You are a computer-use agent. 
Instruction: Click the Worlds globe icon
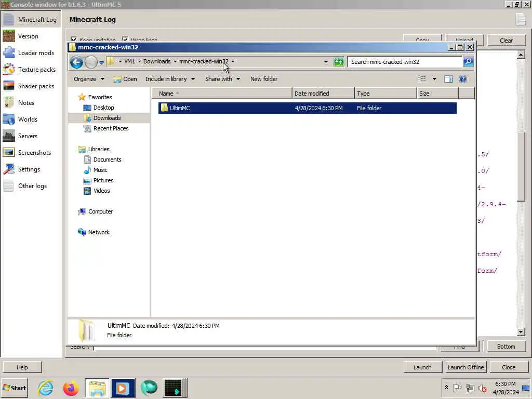(9, 119)
